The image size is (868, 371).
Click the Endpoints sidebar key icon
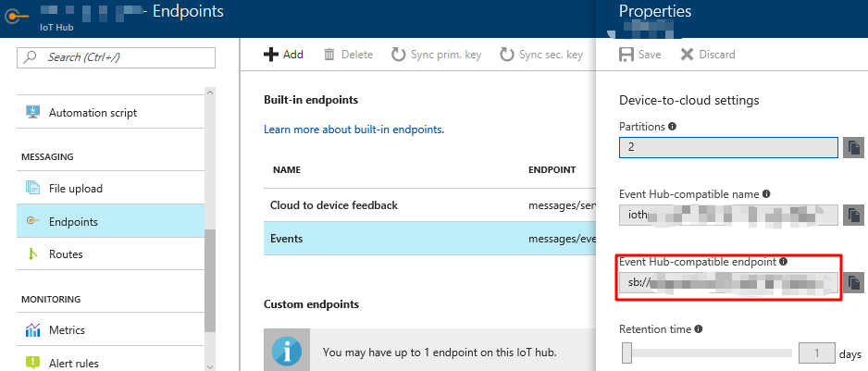[32, 221]
